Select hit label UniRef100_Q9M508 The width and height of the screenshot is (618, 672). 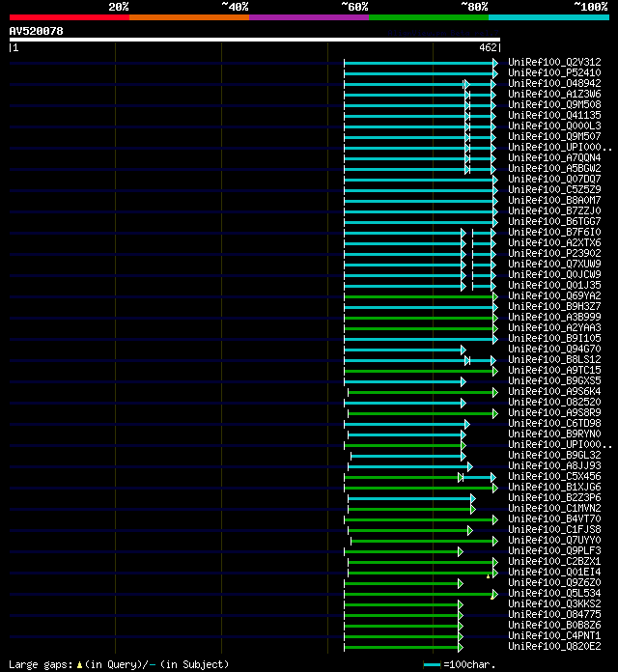click(554, 104)
